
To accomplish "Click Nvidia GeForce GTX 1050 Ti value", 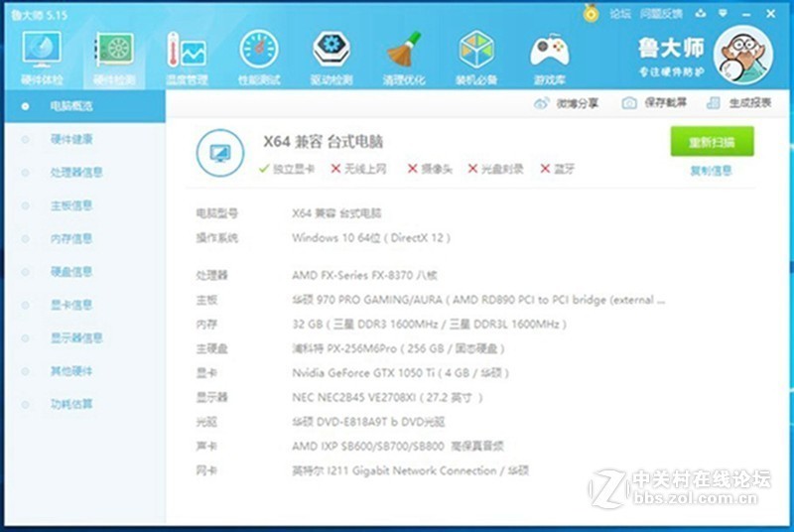I will pos(400,373).
